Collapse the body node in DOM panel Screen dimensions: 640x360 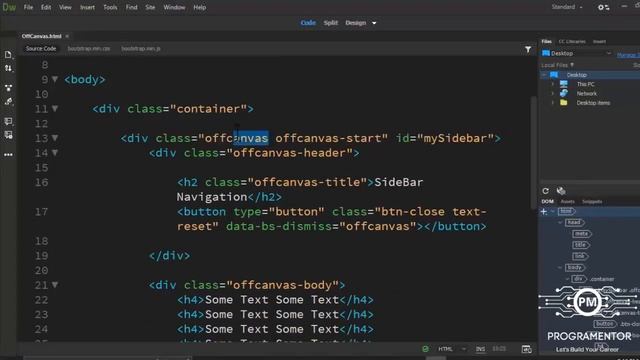(x=560, y=268)
